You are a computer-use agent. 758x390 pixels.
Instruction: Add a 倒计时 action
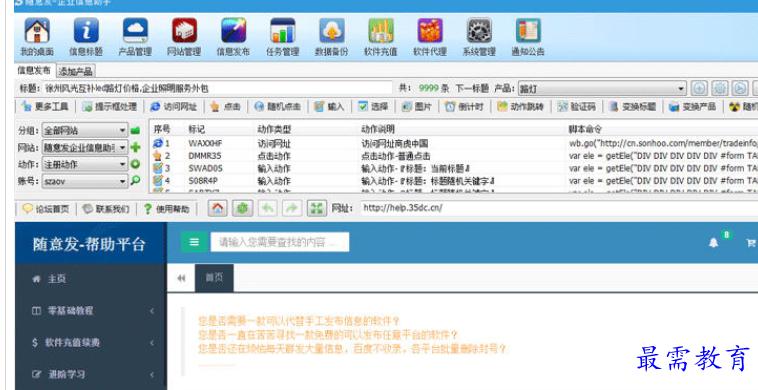(465, 106)
